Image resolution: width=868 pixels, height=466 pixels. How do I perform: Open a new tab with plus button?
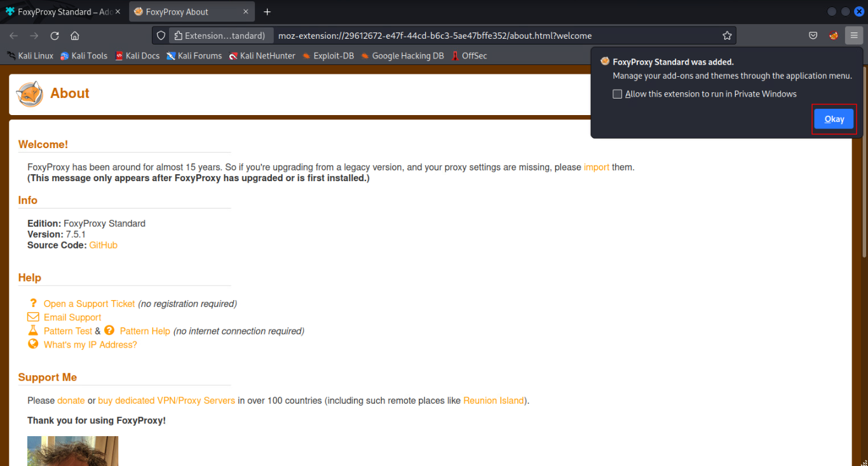[x=267, y=12]
